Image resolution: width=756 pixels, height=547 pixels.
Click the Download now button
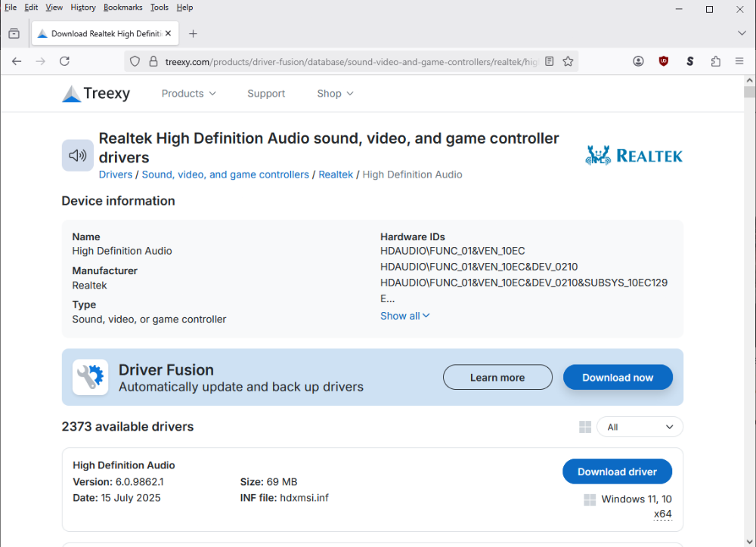point(617,378)
